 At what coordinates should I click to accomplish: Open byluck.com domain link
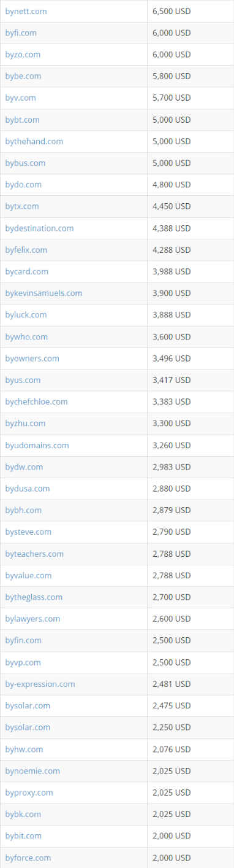coord(26,314)
